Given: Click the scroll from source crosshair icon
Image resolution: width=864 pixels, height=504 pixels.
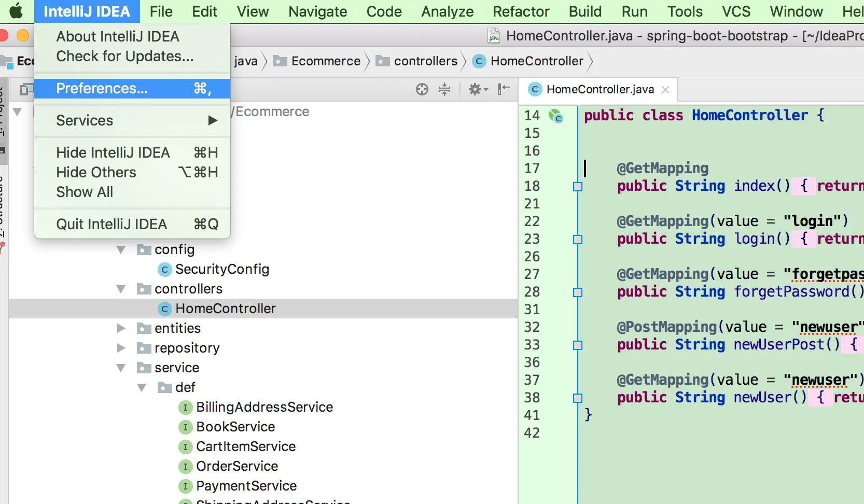Looking at the screenshot, I should 422,89.
